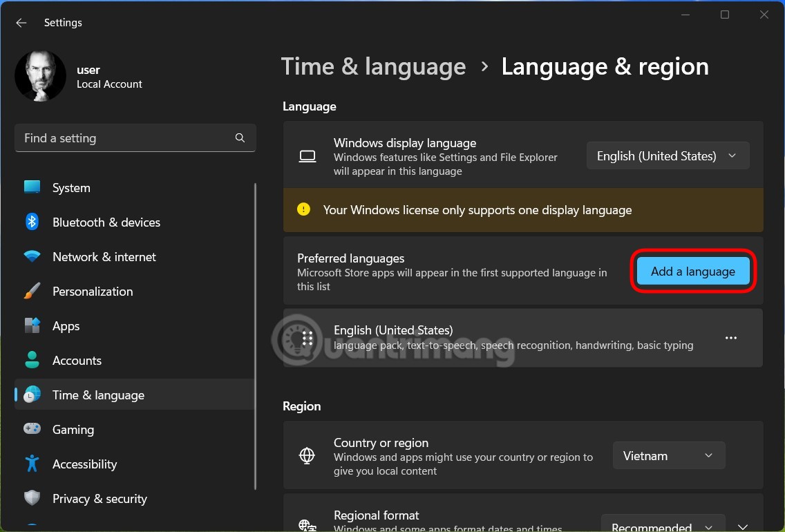Open the Windows display language dropdown
The width and height of the screenshot is (785, 532).
point(668,155)
